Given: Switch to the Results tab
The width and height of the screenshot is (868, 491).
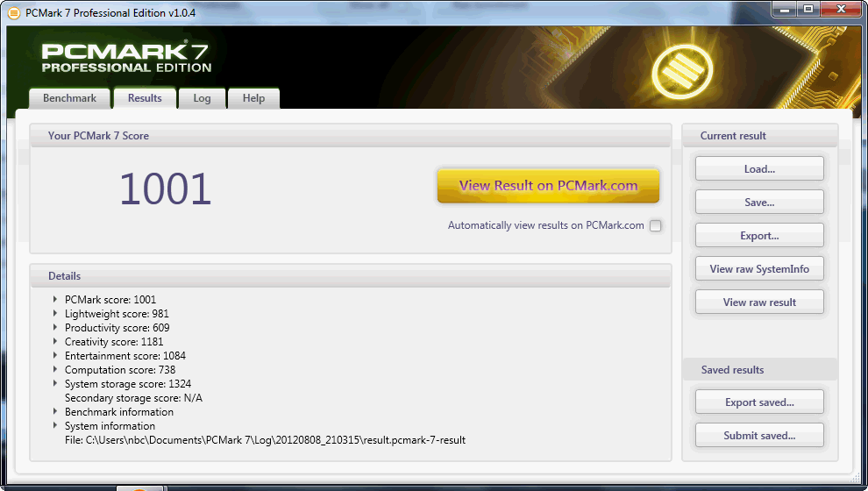Looking at the screenshot, I should (145, 98).
